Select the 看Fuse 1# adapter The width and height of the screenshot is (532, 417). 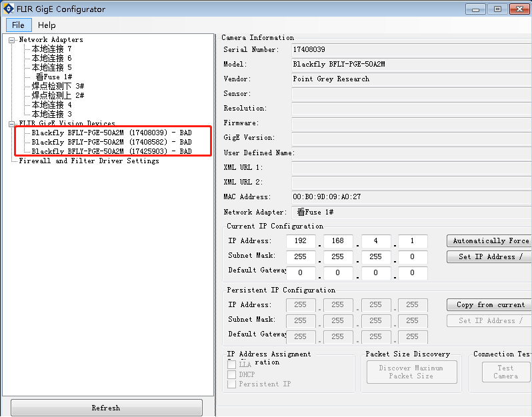pos(53,77)
